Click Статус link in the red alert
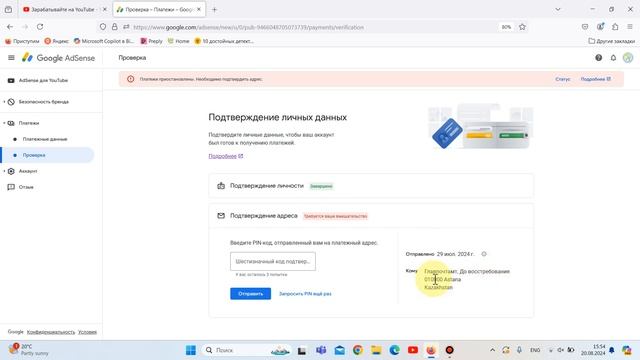This screenshot has width=640, height=360. [562, 79]
